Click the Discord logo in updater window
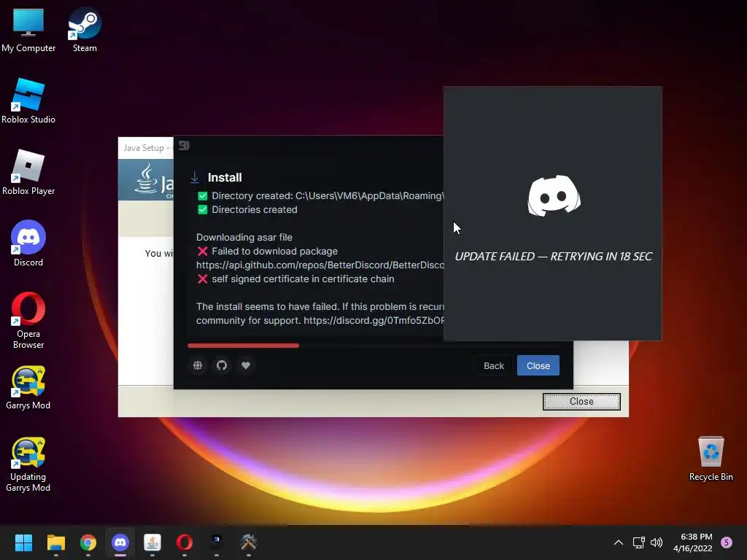This screenshot has width=747, height=560. [x=554, y=195]
